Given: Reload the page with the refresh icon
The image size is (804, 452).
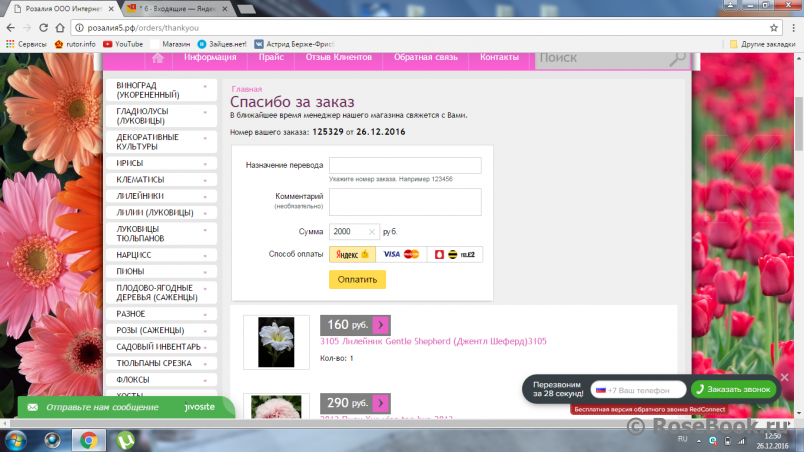Looking at the screenshot, I should [x=44, y=28].
